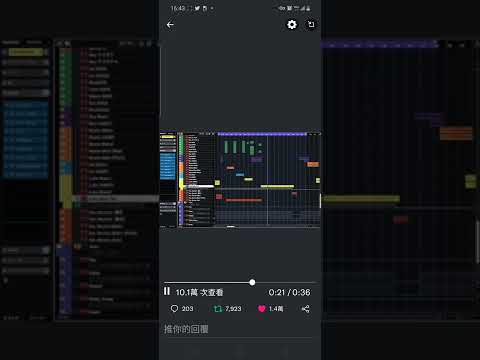This screenshot has width=480, height=360.
Task: Tap the status bar clock 16:43
Action: point(178,8)
